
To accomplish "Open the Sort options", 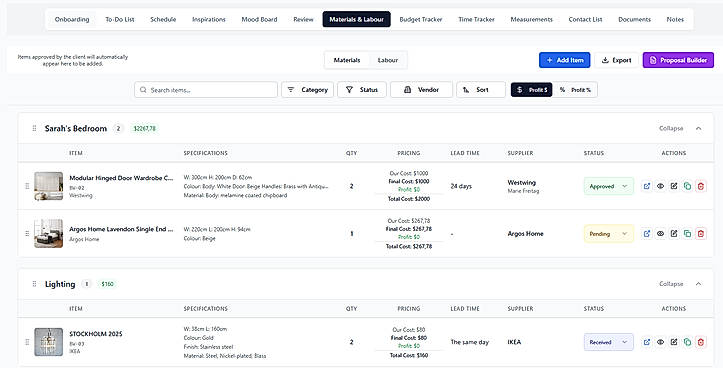I will [481, 90].
